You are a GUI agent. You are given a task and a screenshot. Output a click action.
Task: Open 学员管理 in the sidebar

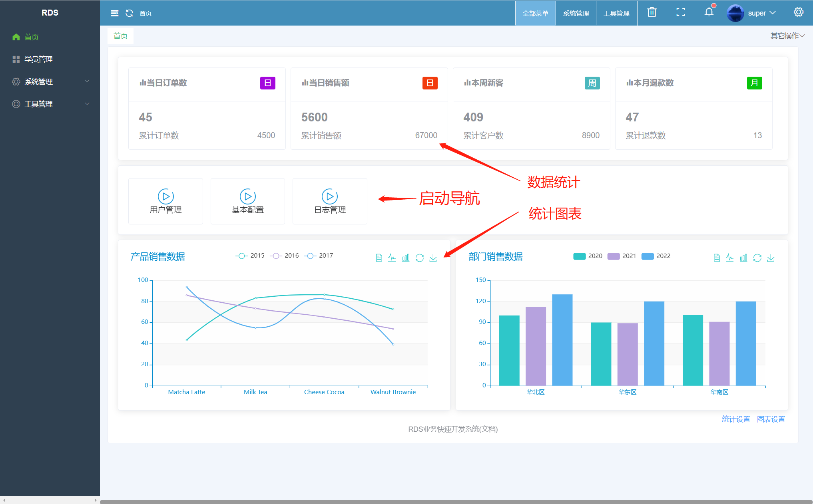(x=38, y=59)
